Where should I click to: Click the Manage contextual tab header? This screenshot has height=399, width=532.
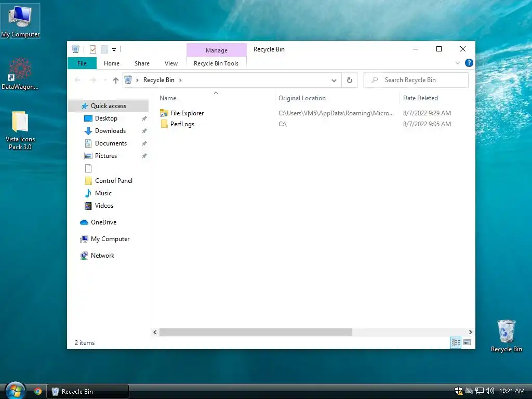click(217, 50)
